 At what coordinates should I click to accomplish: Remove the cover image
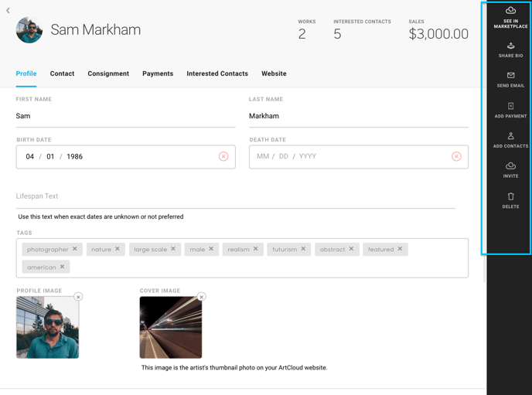[202, 297]
